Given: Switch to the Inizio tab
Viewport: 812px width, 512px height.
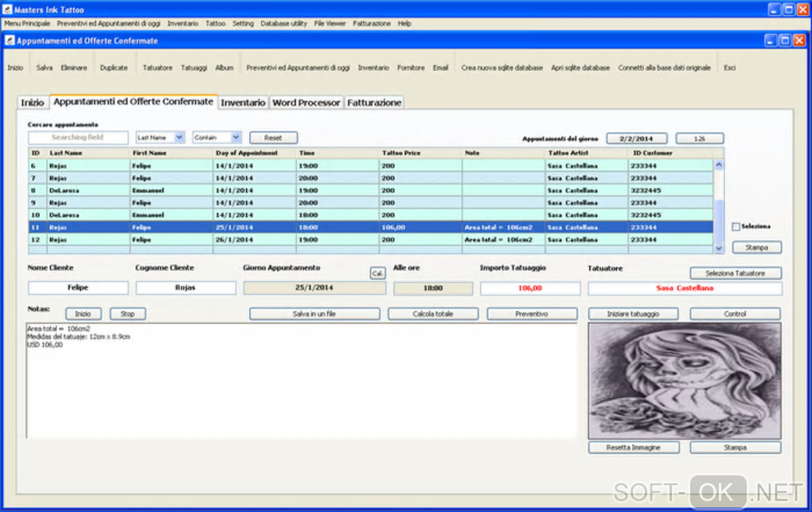Looking at the screenshot, I should 32,103.
